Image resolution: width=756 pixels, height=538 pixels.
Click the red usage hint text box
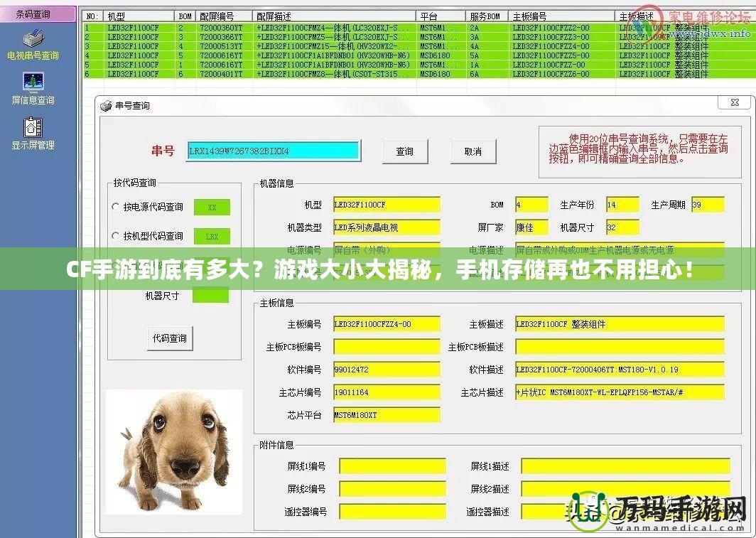tap(639, 151)
